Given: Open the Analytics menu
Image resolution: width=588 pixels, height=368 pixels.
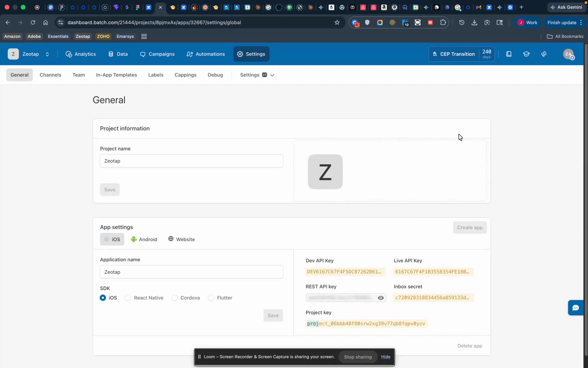Looking at the screenshot, I should (80, 54).
